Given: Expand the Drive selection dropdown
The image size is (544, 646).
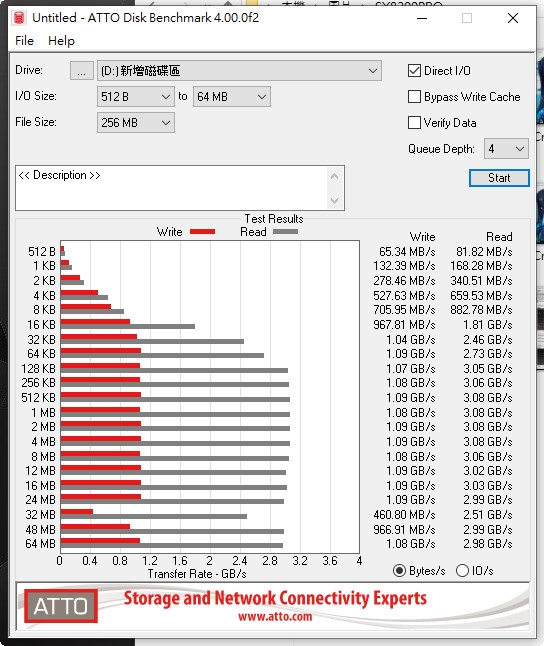Looking at the screenshot, I should coord(239,71).
